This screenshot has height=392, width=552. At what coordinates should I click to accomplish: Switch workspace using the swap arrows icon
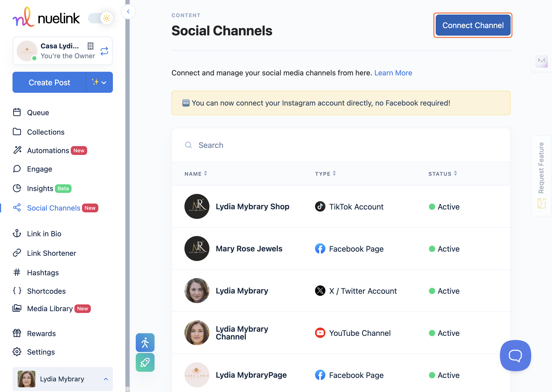[104, 51]
